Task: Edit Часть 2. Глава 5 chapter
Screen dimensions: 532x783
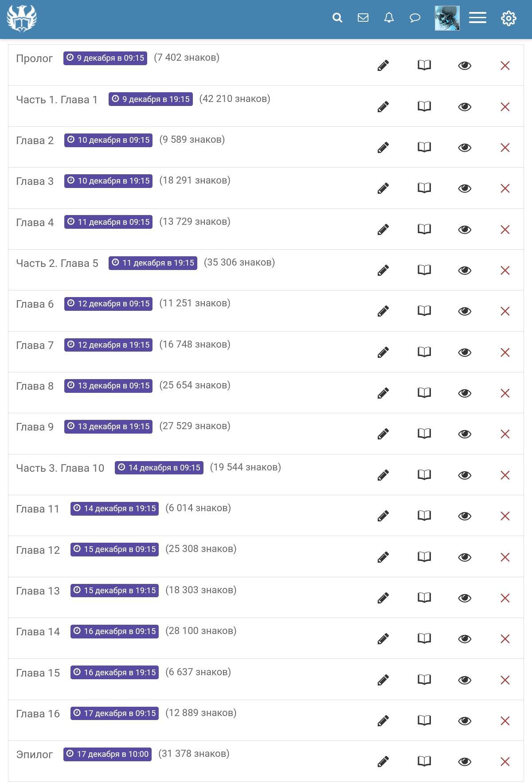Action: (x=383, y=270)
